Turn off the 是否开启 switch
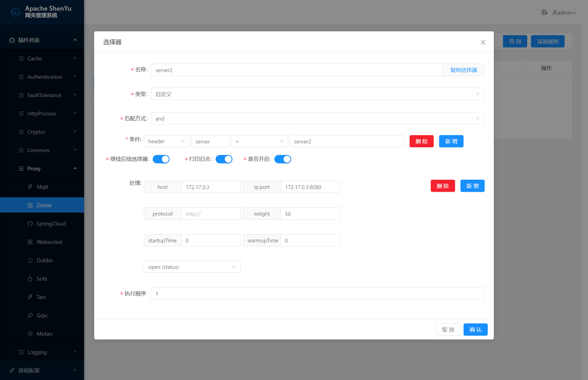588x380 pixels. (283, 159)
